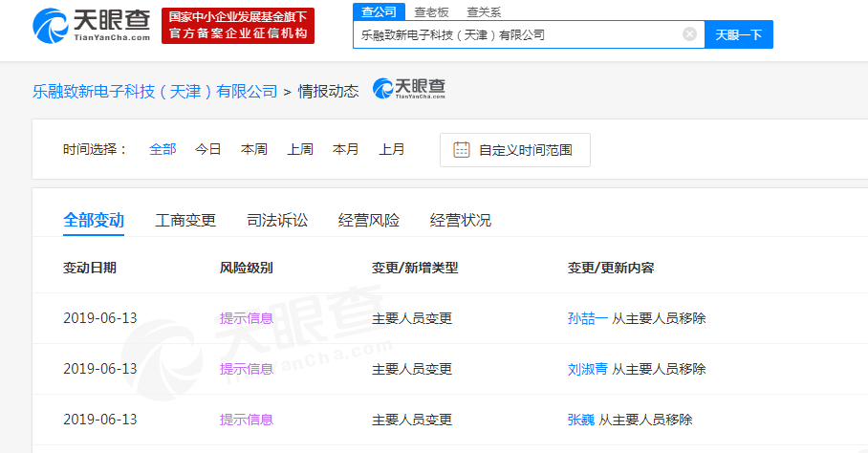Click 提示信息 in the 张巍 row
The width and height of the screenshot is (868, 453).
247,420
